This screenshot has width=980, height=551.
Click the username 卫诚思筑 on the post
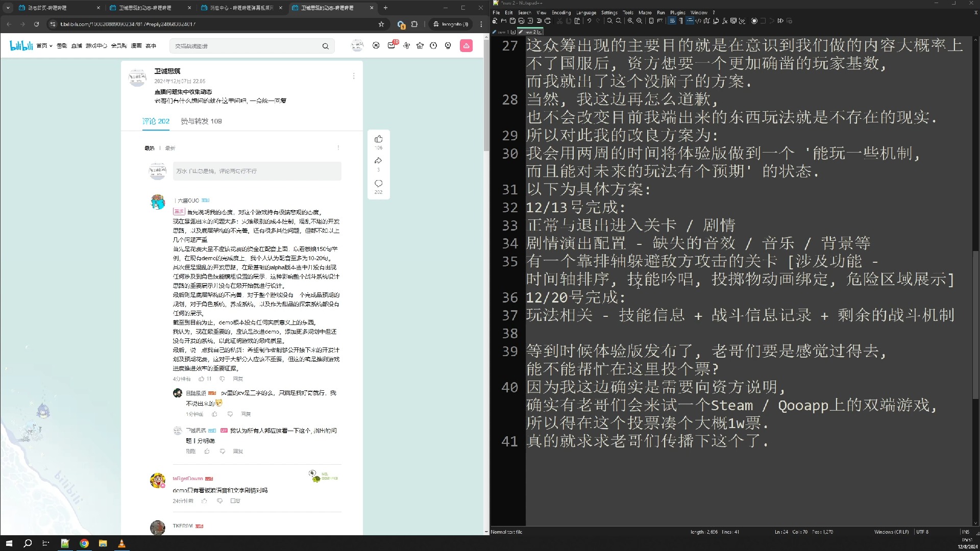[x=167, y=71]
